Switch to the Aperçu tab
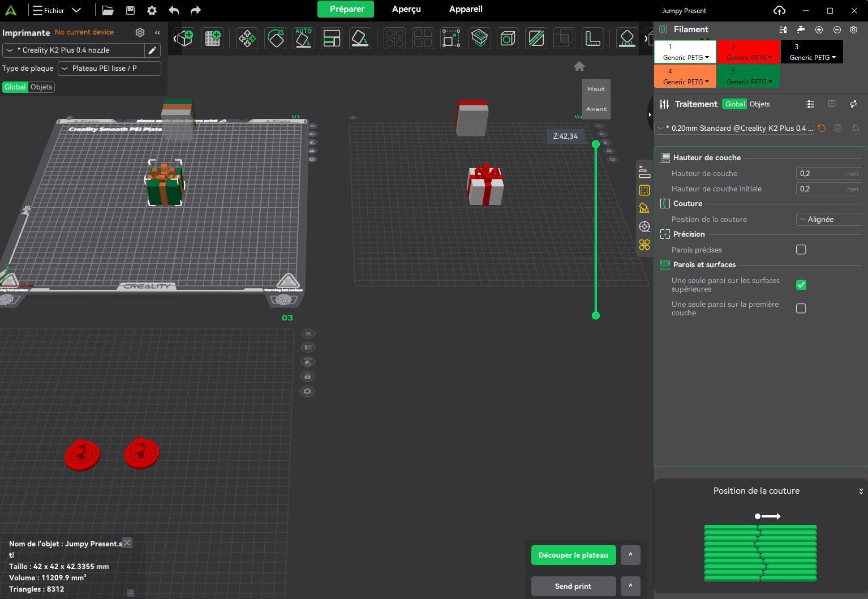The height and width of the screenshot is (599, 868). click(406, 9)
